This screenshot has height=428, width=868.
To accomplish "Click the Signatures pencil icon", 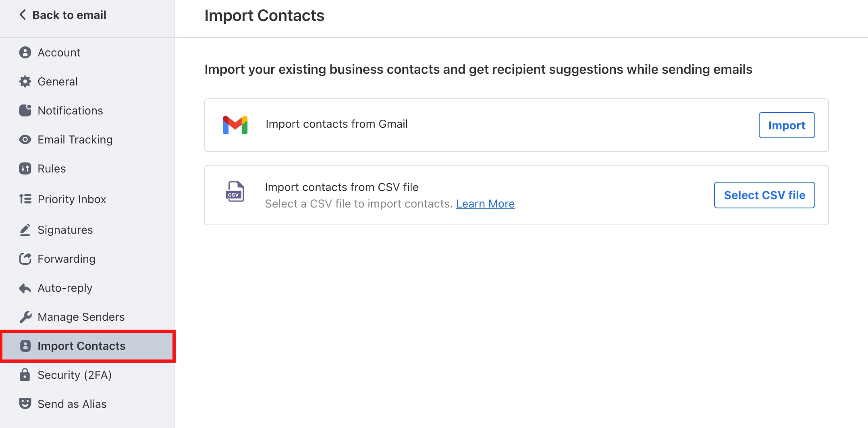I will tap(25, 230).
